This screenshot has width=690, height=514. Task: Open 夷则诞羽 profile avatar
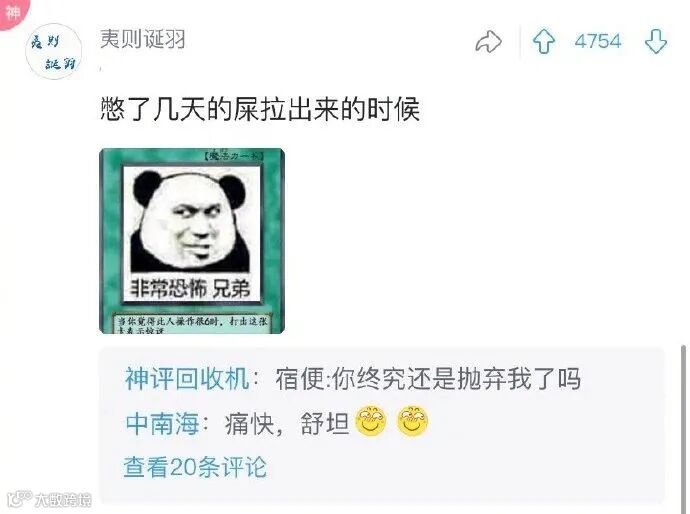click(x=54, y=51)
